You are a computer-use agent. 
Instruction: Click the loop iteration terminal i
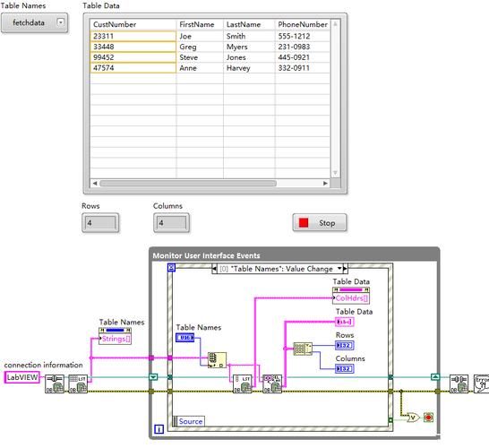(x=159, y=429)
